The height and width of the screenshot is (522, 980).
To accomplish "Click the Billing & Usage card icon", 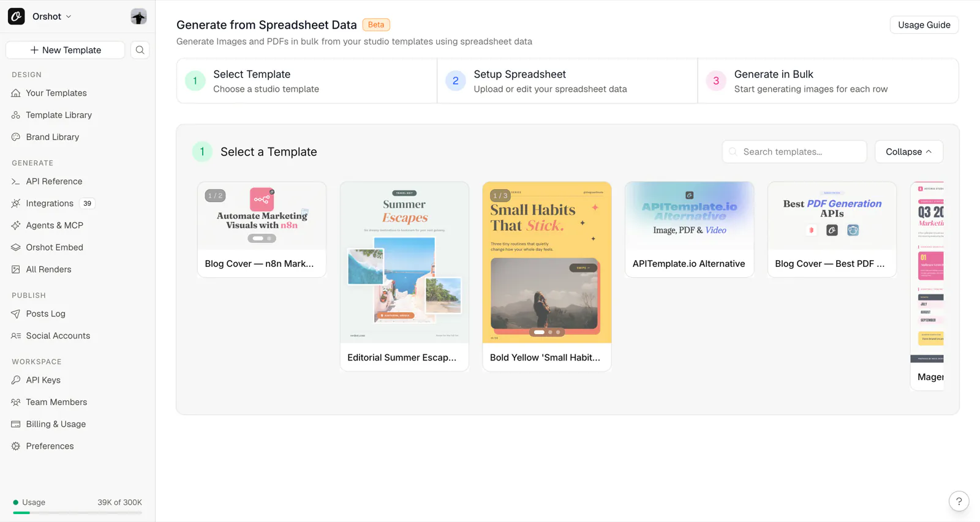I will [16, 424].
